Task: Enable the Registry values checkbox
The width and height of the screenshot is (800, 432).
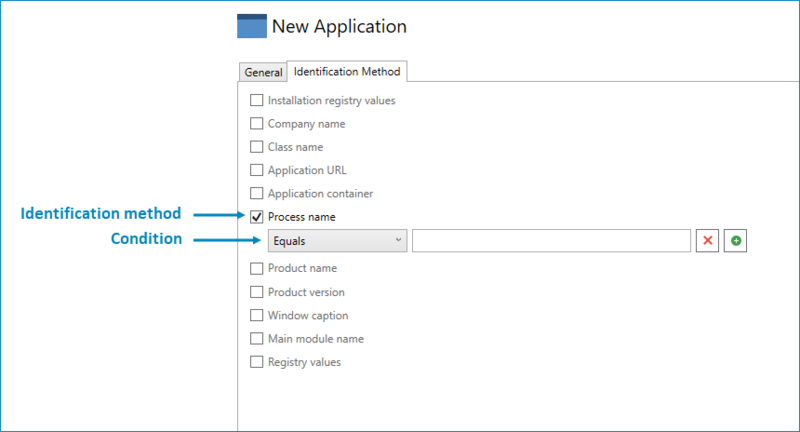Action: pos(257,362)
